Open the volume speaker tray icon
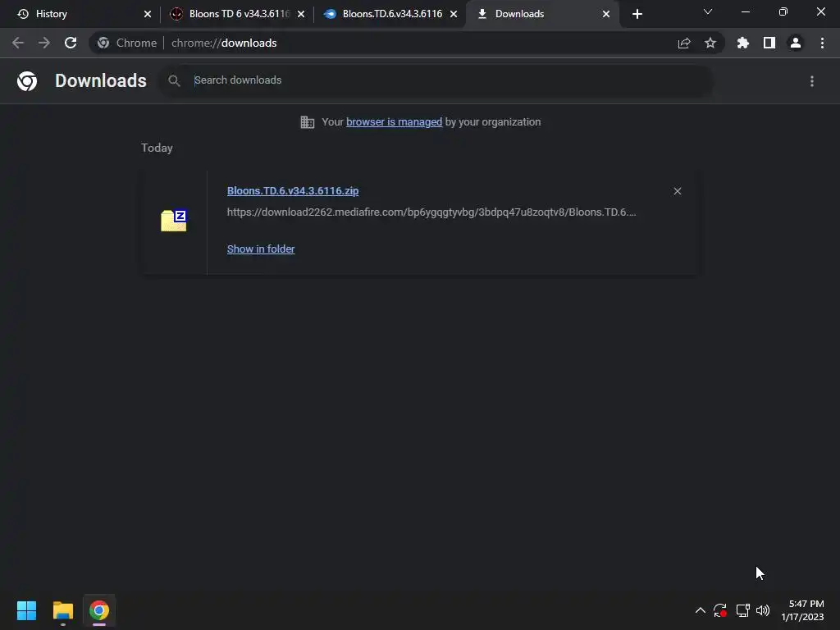The width and height of the screenshot is (840, 630). pyautogui.click(x=763, y=610)
